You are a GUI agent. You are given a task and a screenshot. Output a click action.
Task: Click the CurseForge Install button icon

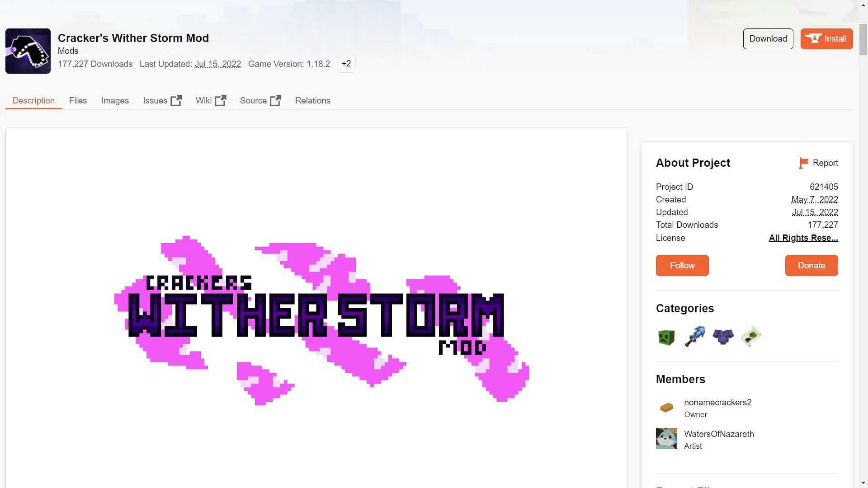[812, 38]
